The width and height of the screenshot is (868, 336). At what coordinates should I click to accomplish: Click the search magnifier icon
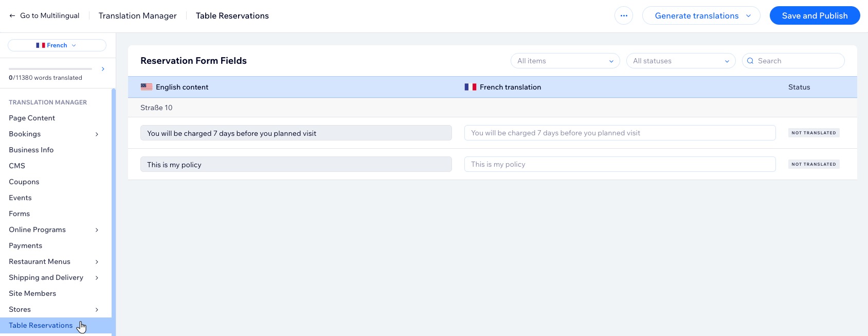pyautogui.click(x=750, y=61)
